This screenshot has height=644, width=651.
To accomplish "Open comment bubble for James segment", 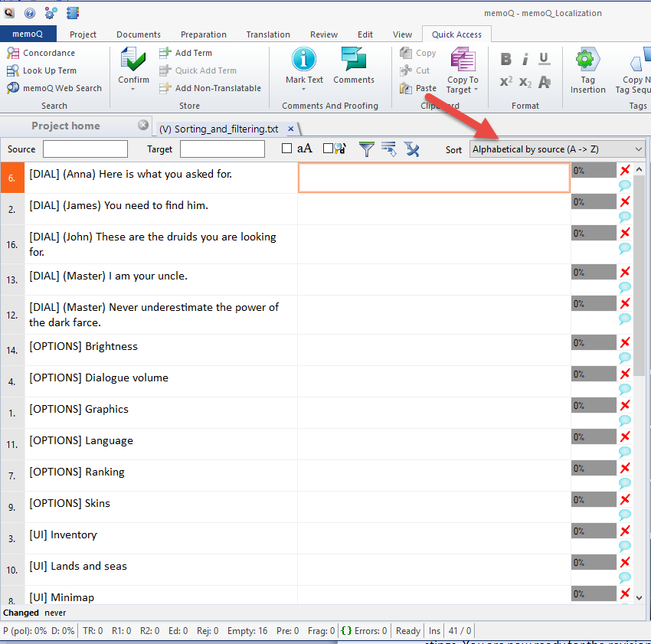I will pos(625,217).
